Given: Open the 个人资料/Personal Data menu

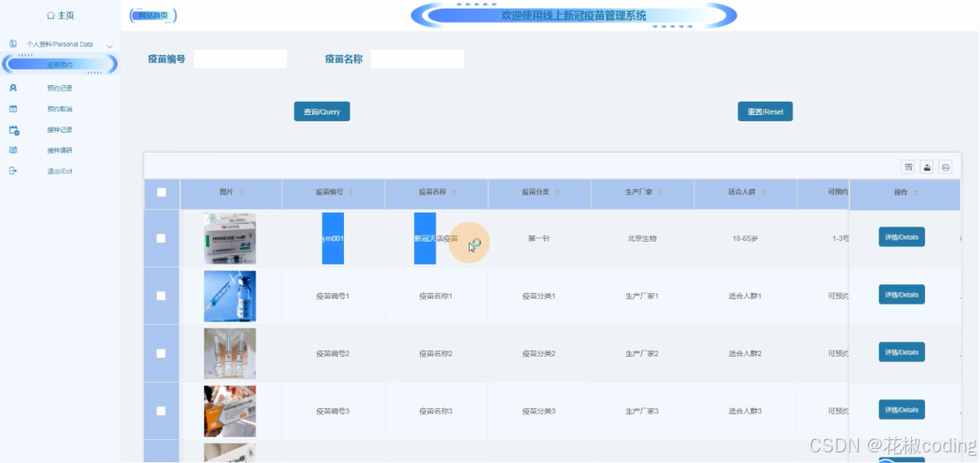Looking at the screenshot, I should pyautogui.click(x=60, y=44).
